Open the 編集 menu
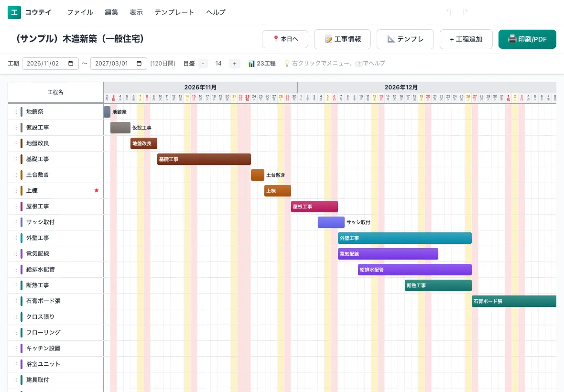The width and height of the screenshot is (564, 392). (x=111, y=12)
